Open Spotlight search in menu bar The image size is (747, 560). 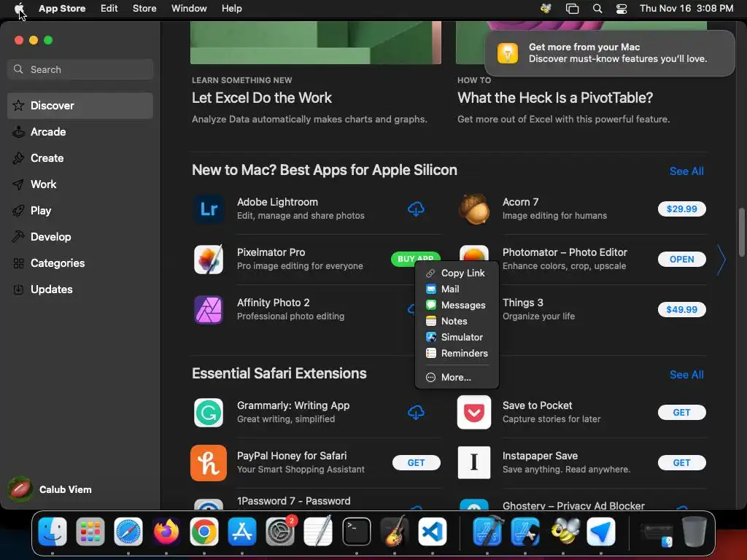(x=597, y=9)
